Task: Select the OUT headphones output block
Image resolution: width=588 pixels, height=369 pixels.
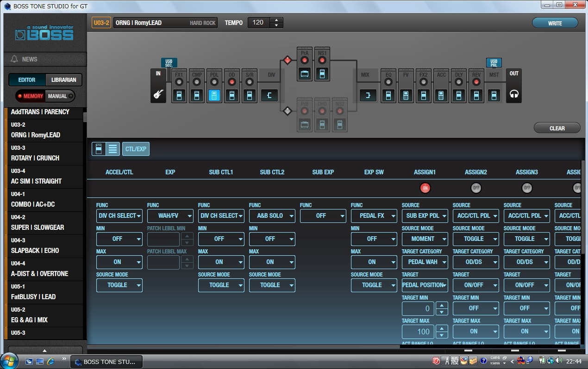Action: (x=514, y=86)
